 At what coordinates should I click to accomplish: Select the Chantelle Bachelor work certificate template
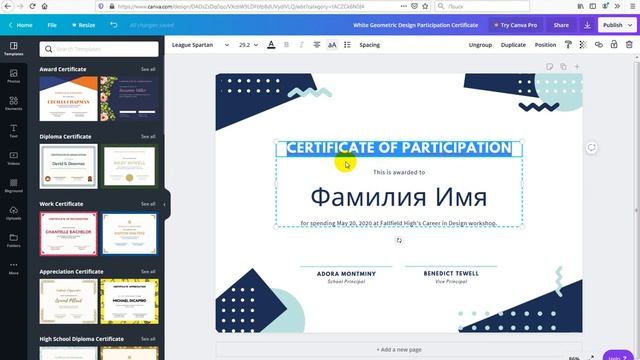point(69,233)
